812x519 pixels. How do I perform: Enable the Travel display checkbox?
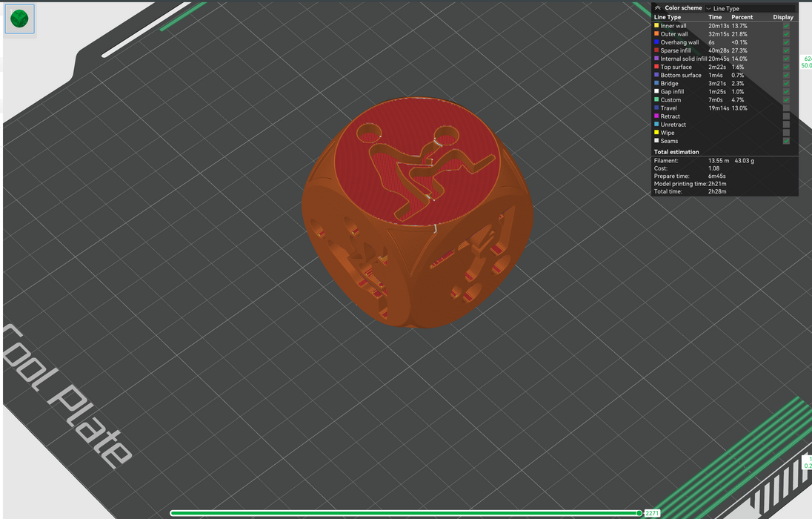(x=786, y=108)
